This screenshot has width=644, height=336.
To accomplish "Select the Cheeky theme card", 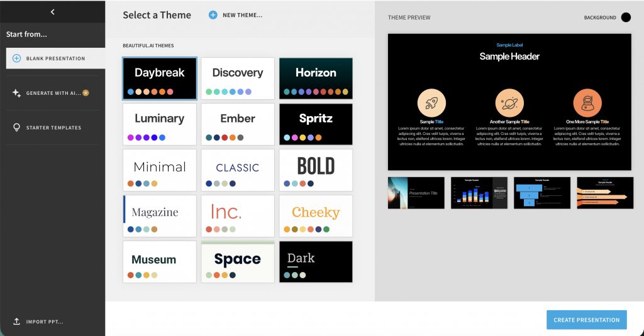I will [316, 216].
